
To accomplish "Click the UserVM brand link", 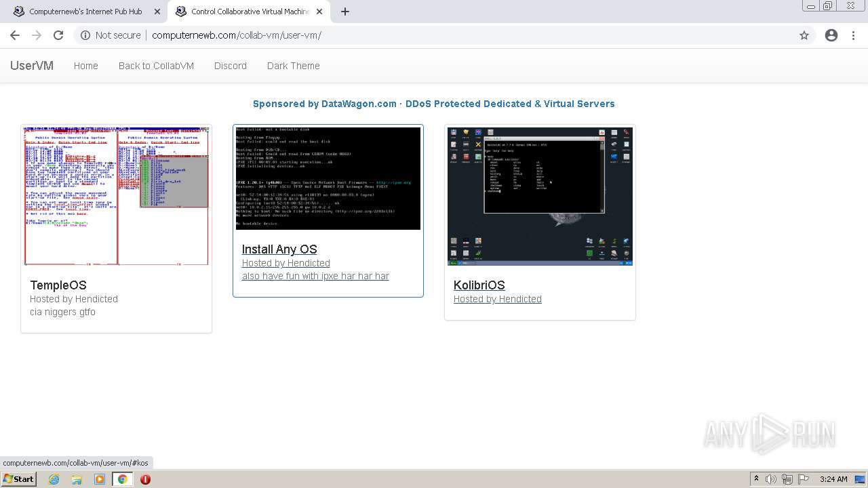I will (x=32, y=66).
